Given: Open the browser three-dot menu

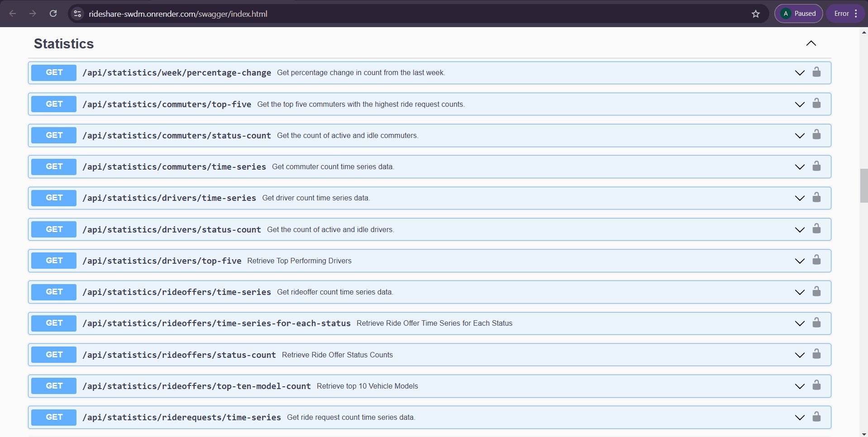Looking at the screenshot, I should click(x=856, y=14).
